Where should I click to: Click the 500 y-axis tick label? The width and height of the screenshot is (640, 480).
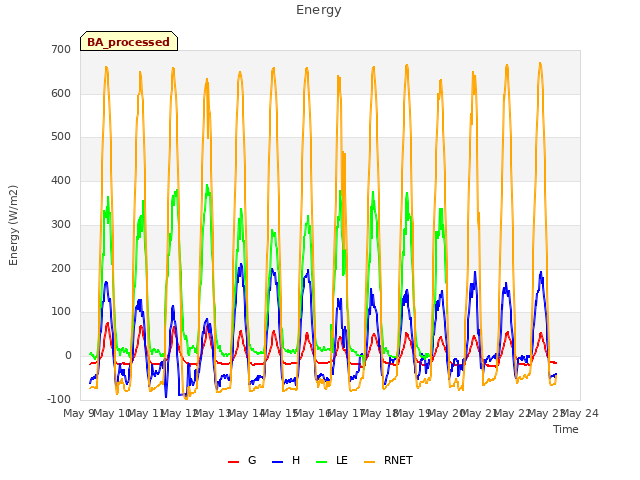(61, 137)
